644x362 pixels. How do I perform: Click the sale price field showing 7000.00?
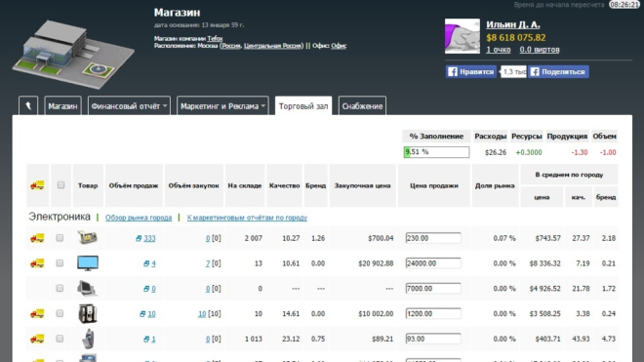(433, 289)
